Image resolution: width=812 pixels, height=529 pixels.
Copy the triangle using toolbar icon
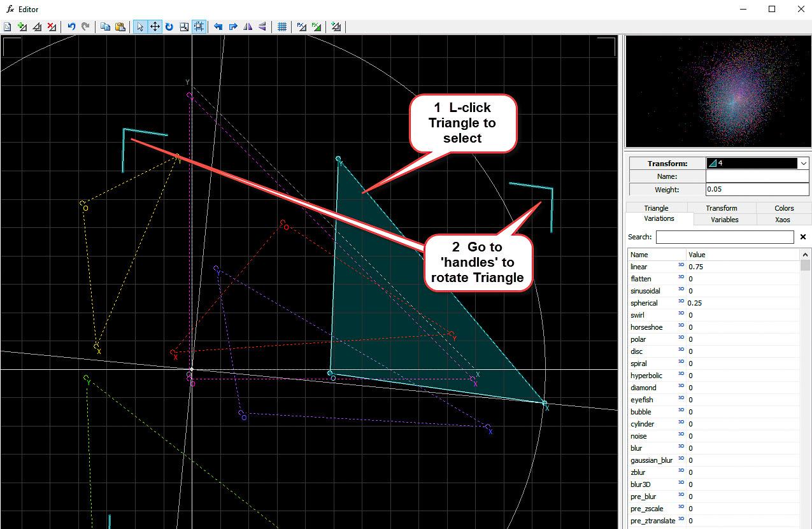tap(105, 27)
